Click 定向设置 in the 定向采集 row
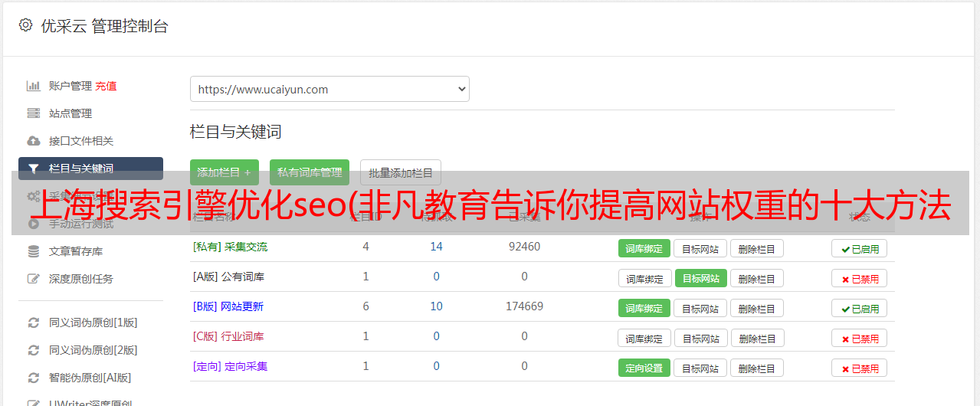The width and height of the screenshot is (980, 406). point(644,368)
